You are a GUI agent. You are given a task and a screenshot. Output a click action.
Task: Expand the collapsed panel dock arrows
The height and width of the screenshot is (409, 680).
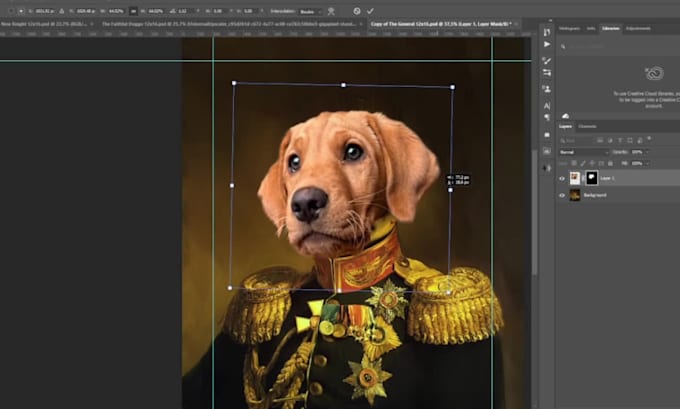[550, 20]
